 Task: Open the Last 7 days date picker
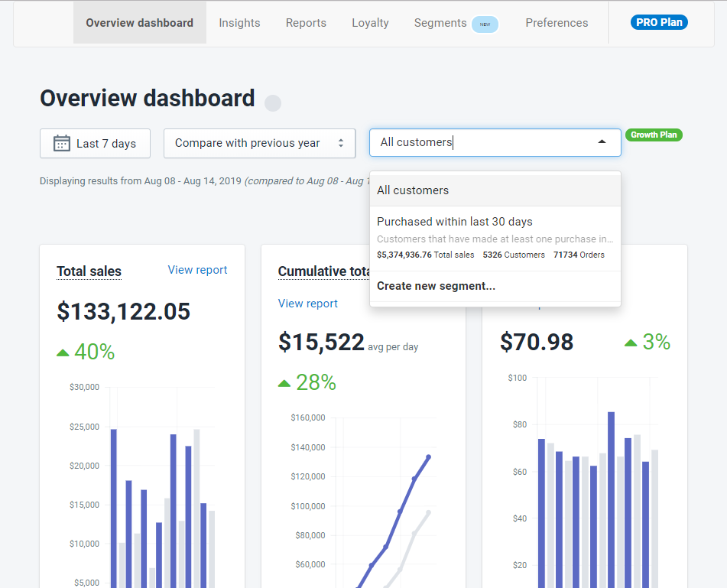pyautogui.click(x=95, y=143)
